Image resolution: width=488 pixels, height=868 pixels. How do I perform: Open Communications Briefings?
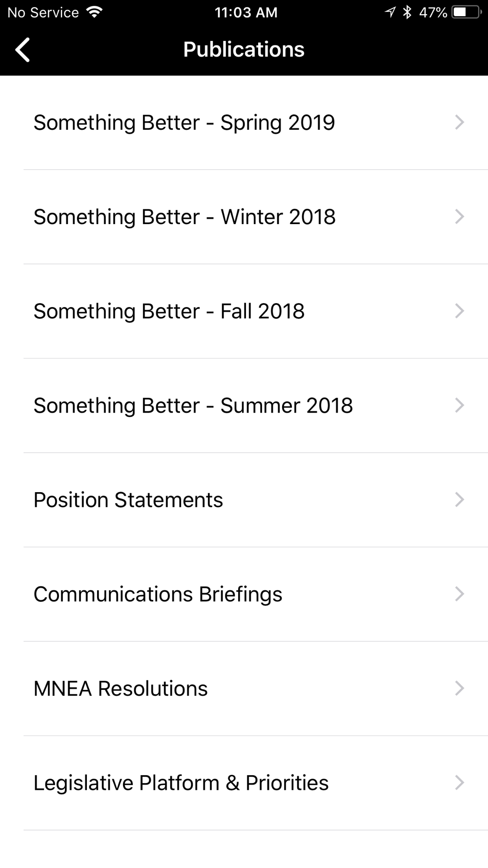(x=158, y=594)
